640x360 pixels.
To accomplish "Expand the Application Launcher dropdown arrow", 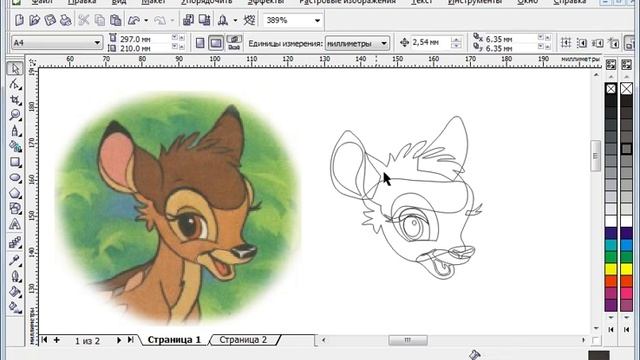I will pyautogui.click(x=235, y=20).
